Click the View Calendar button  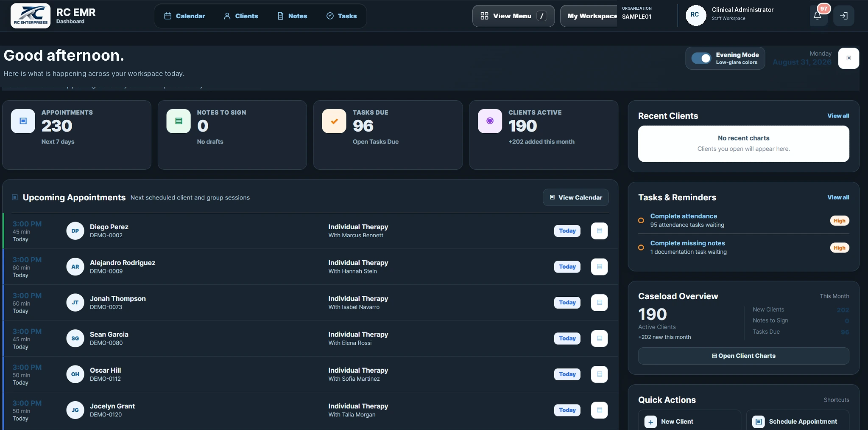576,197
